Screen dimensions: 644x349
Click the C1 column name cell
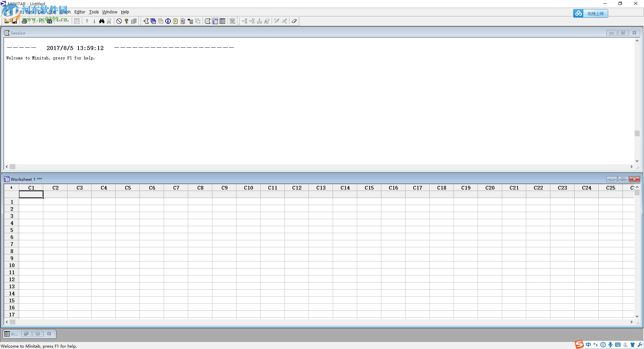tap(31, 194)
